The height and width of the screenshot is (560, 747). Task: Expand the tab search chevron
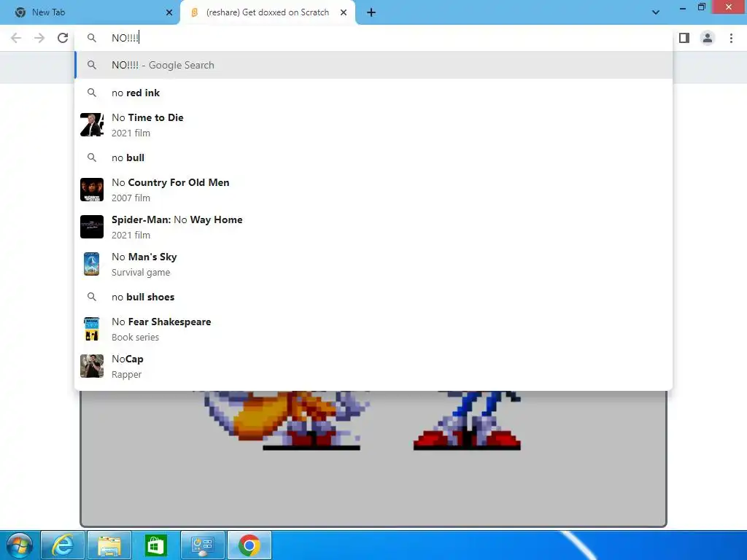click(x=656, y=12)
